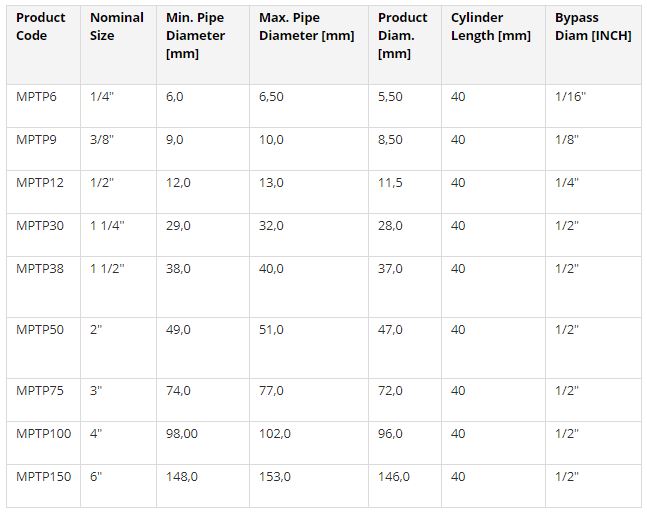
Task: Select the 153,0 maximum pipe diameter value
Action: (x=275, y=477)
